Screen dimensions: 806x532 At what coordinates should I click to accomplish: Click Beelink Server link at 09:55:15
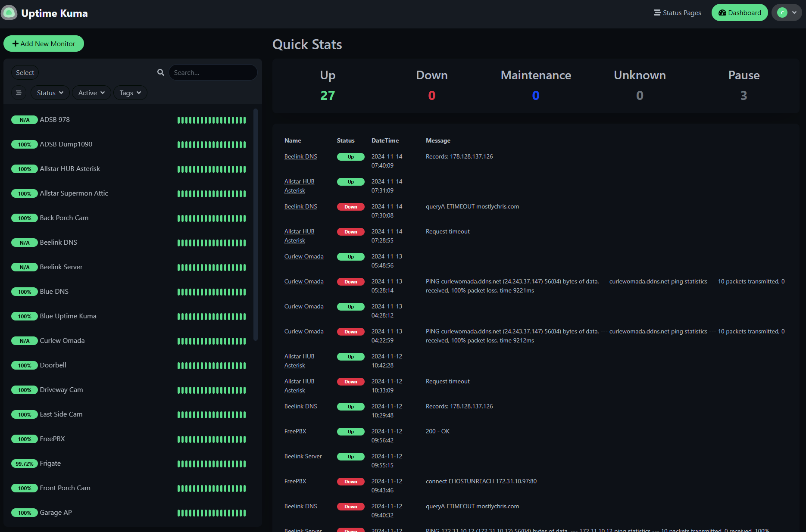303,456
